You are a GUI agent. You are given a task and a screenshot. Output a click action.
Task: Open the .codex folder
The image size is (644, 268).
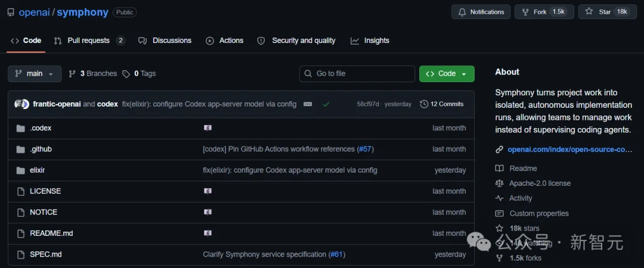[41, 128]
